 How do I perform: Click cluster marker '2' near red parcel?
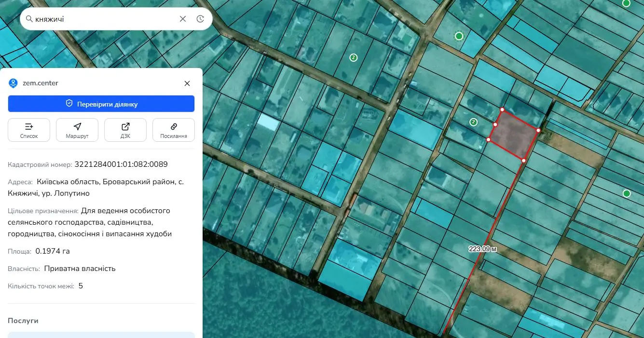click(474, 122)
